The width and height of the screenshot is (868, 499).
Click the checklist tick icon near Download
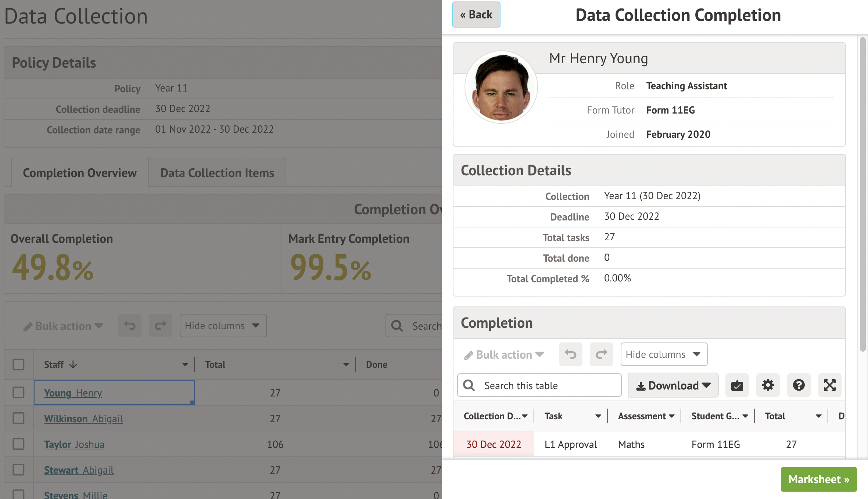click(x=737, y=385)
